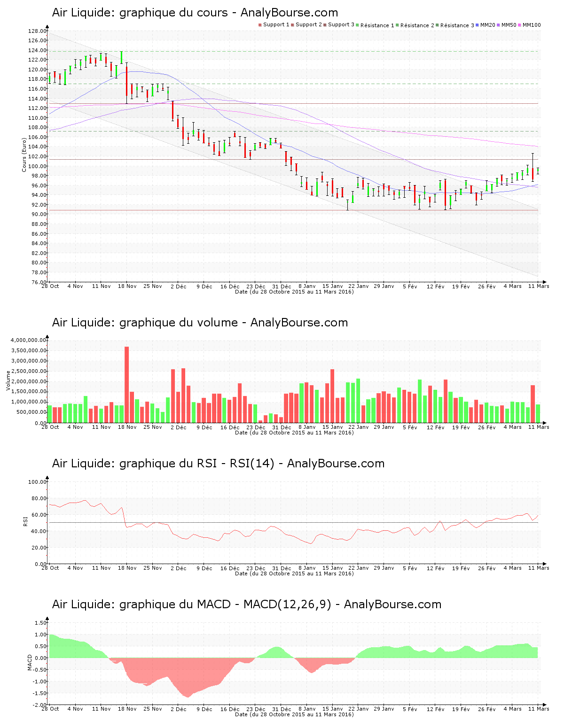Click '22 Janv' under the MACD chart

[359, 709]
